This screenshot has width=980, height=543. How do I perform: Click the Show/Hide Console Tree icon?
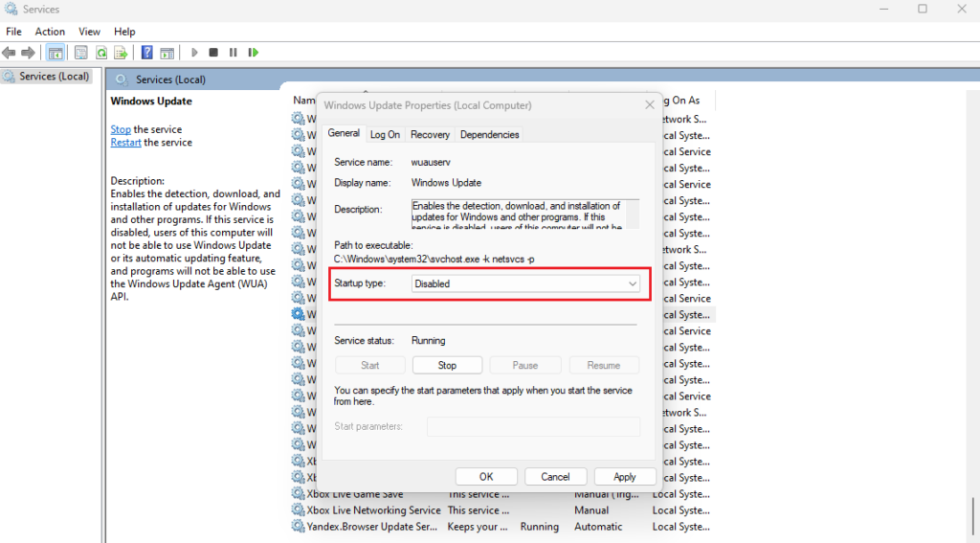point(56,53)
